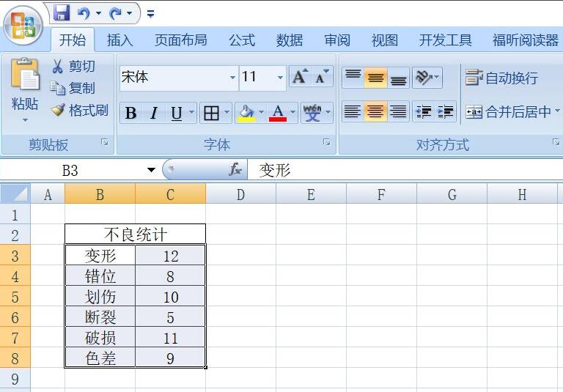This screenshot has width=563, height=392.
Task: Apply yellow fill color
Action: click(x=246, y=113)
